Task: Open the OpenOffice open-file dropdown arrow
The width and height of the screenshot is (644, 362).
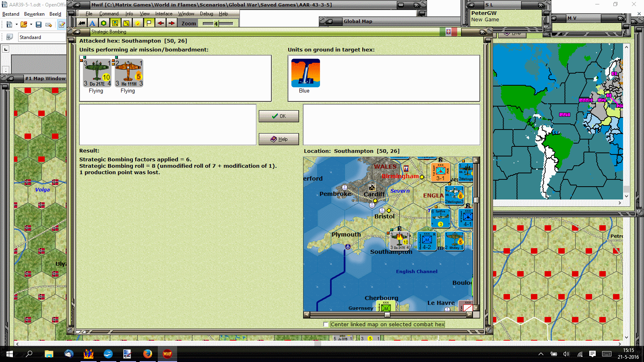Action: [31, 25]
